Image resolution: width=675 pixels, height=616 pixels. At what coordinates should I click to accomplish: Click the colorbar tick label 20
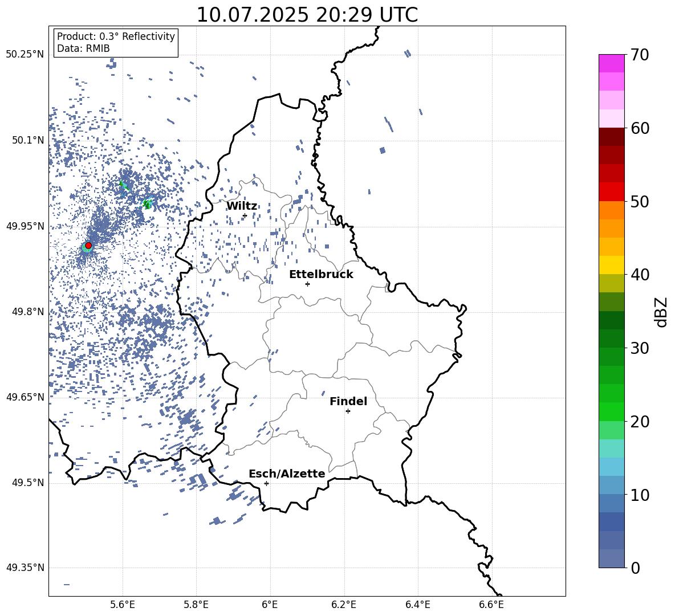pos(640,422)
